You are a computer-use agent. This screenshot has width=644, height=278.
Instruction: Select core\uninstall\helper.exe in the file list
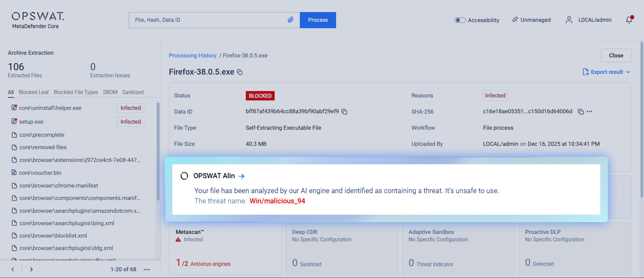coord(50,108)
